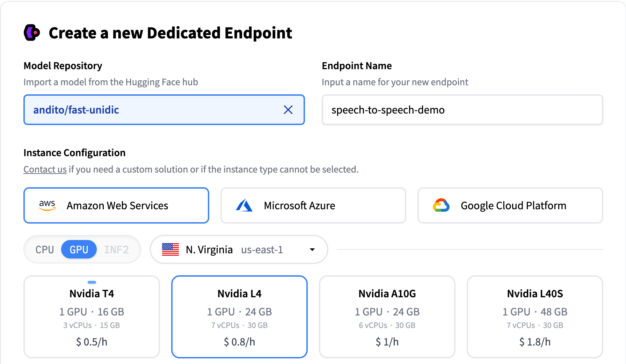
Task: Switch to CPU instance type
Action: 44,249
